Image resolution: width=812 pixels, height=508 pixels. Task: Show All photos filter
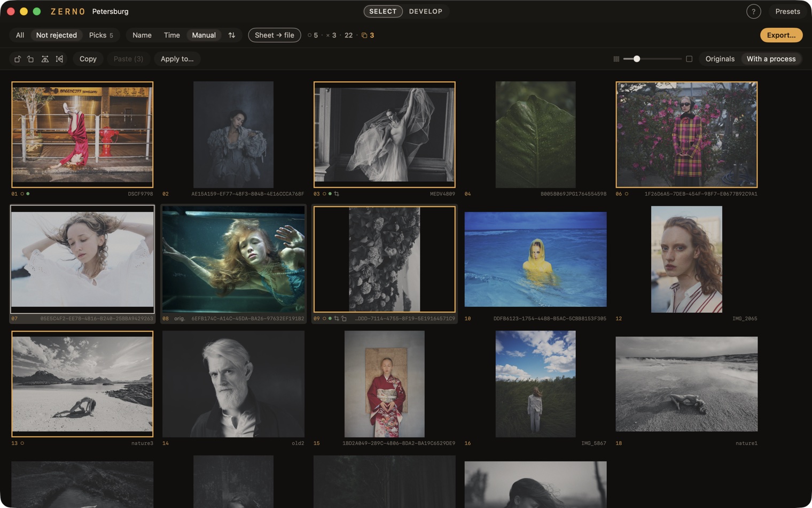[20, 35]
